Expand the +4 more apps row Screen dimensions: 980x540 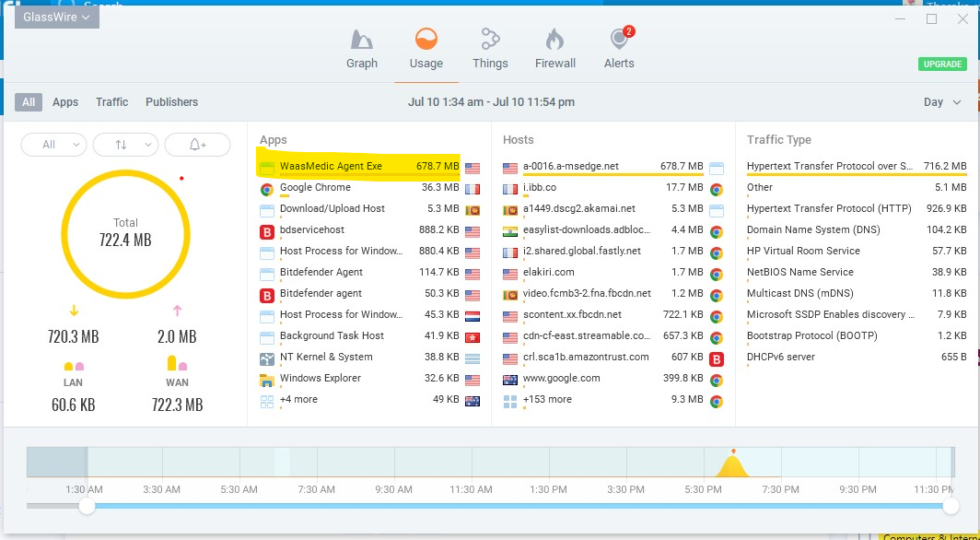tap(369, 399)
